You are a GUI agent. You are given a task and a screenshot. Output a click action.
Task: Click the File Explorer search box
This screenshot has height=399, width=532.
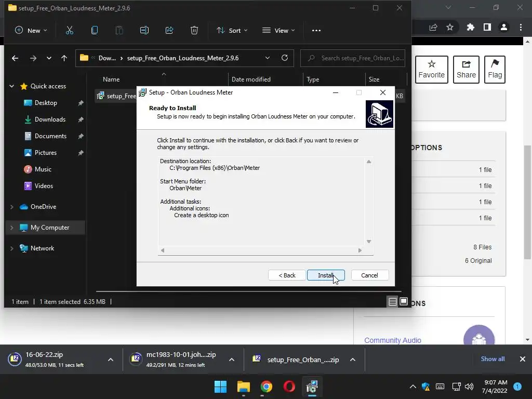353,58
